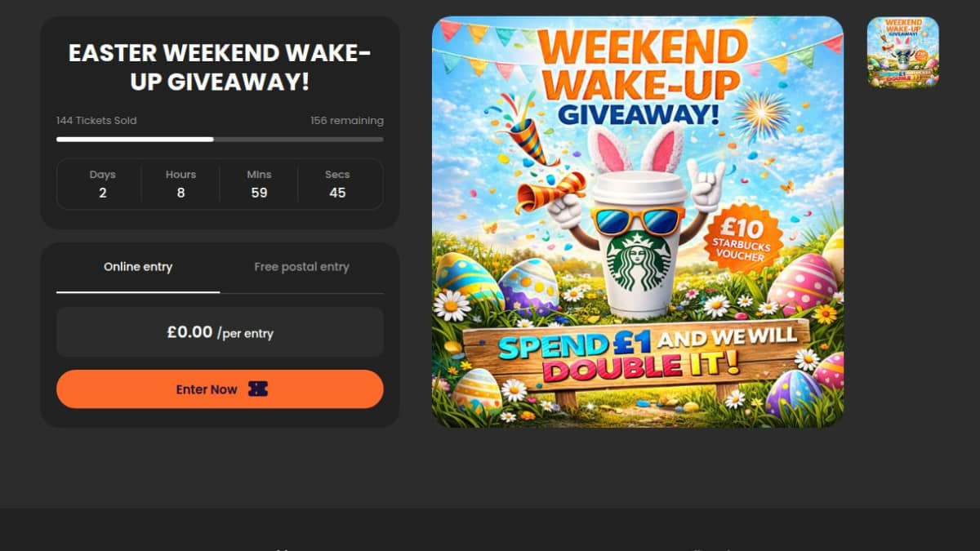
Task: Click the tickets sold progress bar
Action: coord(220,140)
